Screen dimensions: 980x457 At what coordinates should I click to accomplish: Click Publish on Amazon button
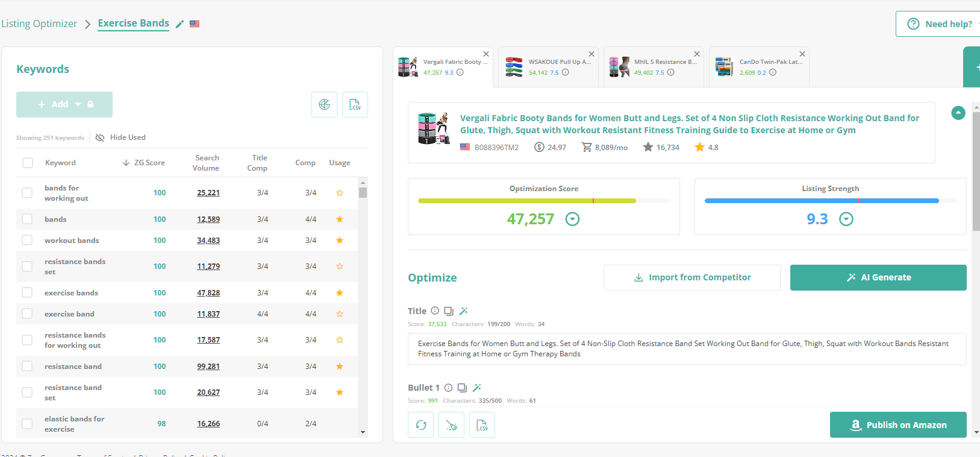click(x=898, y=425)
